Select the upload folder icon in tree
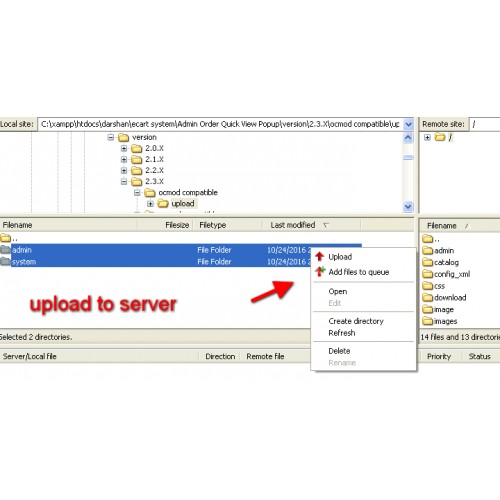 pyautogui.click(x=163, y=203)
